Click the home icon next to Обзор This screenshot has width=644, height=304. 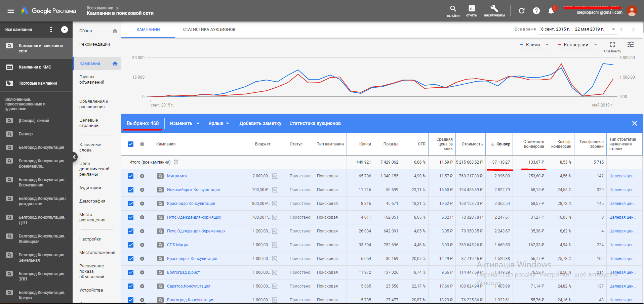pos(115,31)
